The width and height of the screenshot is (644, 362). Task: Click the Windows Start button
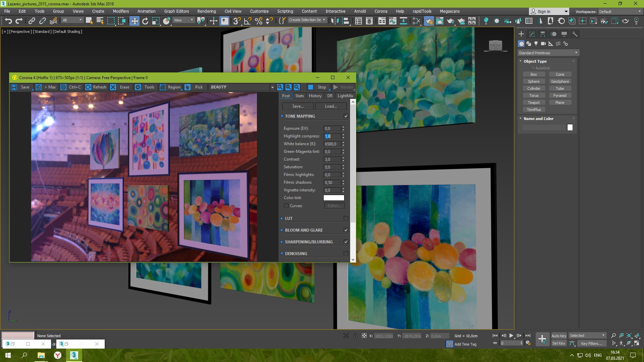8,355
